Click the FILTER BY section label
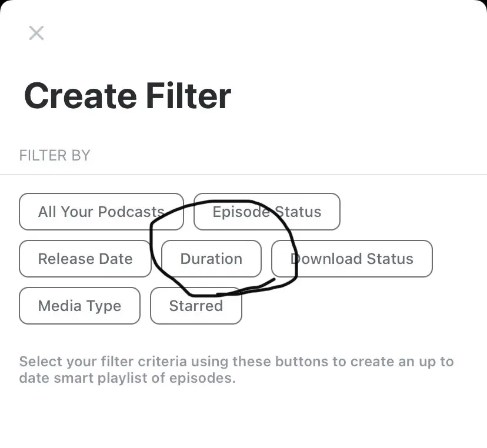 pos(55,156)
